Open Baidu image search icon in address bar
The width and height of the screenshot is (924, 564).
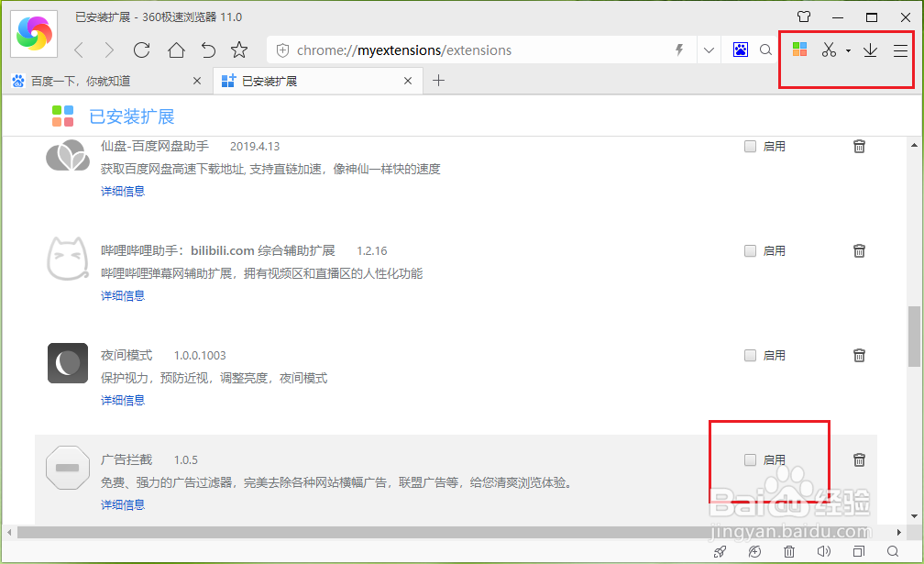tap(742, 50)
